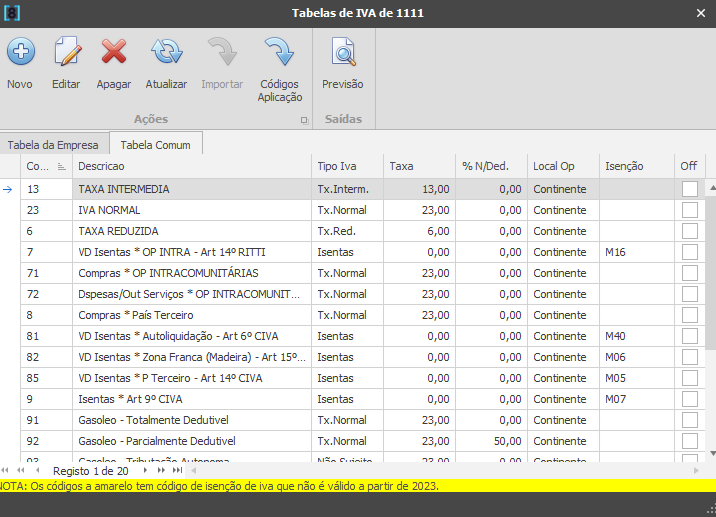Click the Editar pencil icon

click(67, 51)
